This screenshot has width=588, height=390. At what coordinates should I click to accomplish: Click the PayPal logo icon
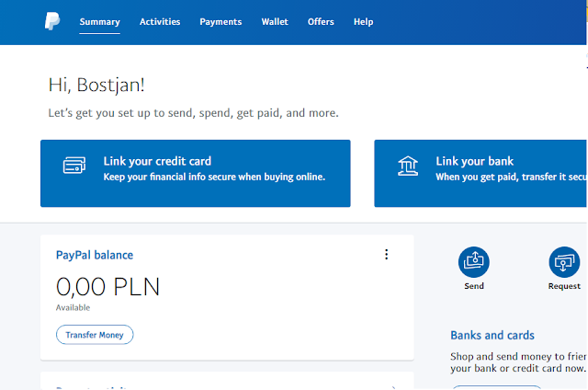(52, 21)
